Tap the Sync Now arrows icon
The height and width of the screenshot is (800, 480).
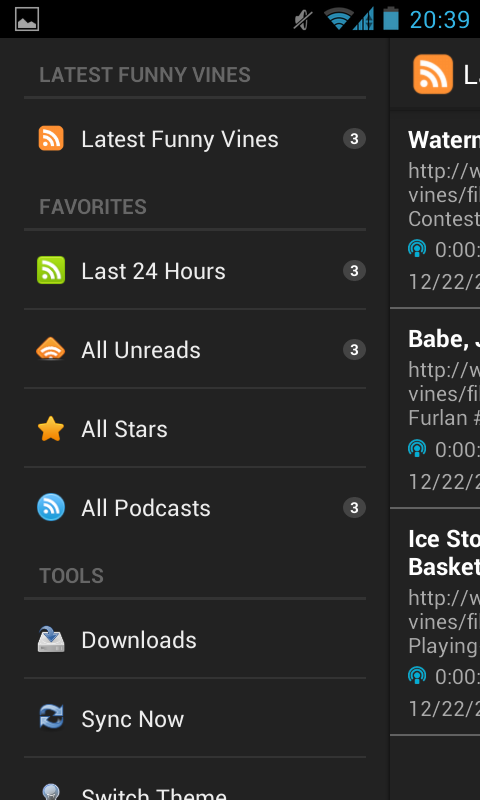pos(51,718)
